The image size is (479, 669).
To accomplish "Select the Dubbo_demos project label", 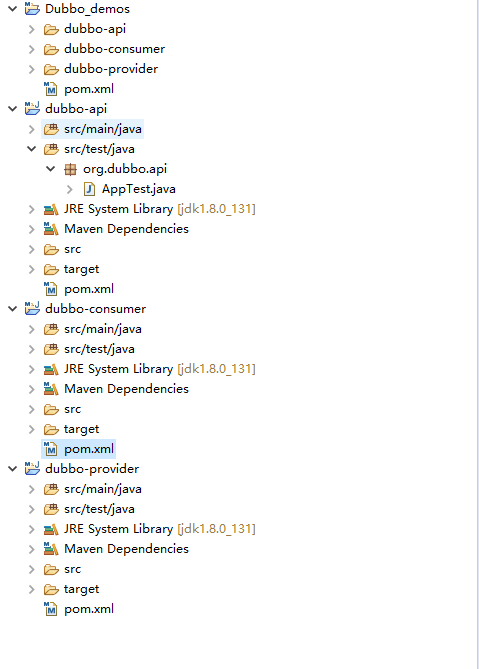I will [87, 9].
